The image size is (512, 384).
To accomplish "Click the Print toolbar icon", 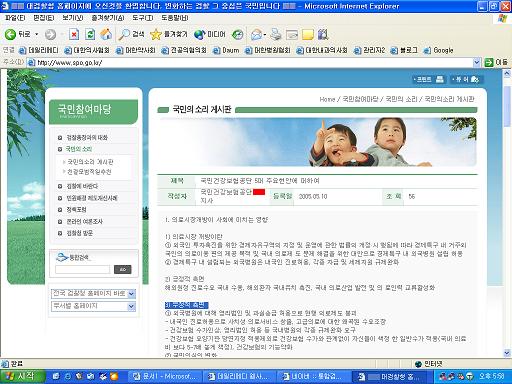I will point(276,34).
